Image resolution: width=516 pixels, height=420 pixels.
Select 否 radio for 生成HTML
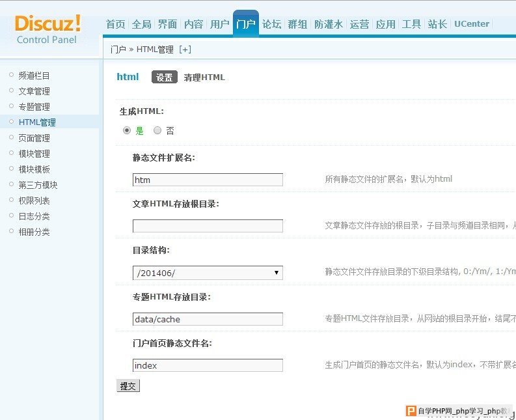(157, 130)
